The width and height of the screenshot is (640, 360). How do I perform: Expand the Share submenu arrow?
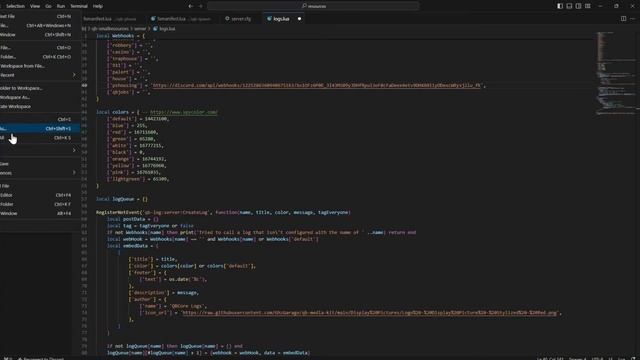[74, 151]
